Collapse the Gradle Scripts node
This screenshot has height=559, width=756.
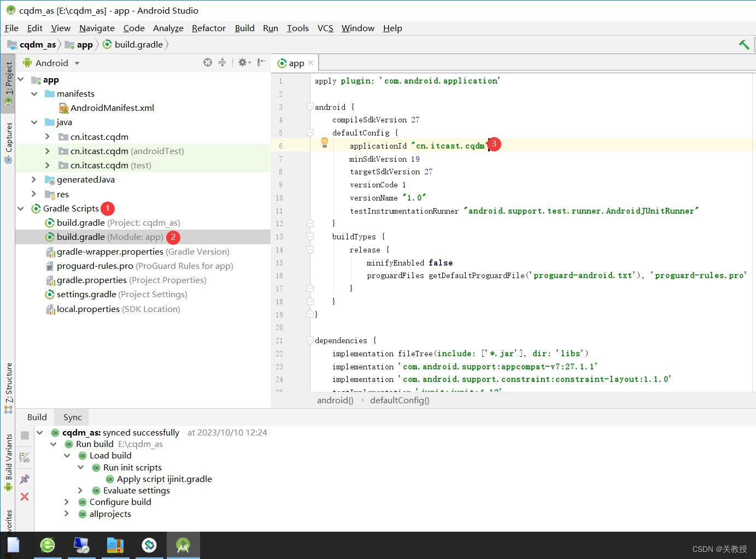pos(21,208)
